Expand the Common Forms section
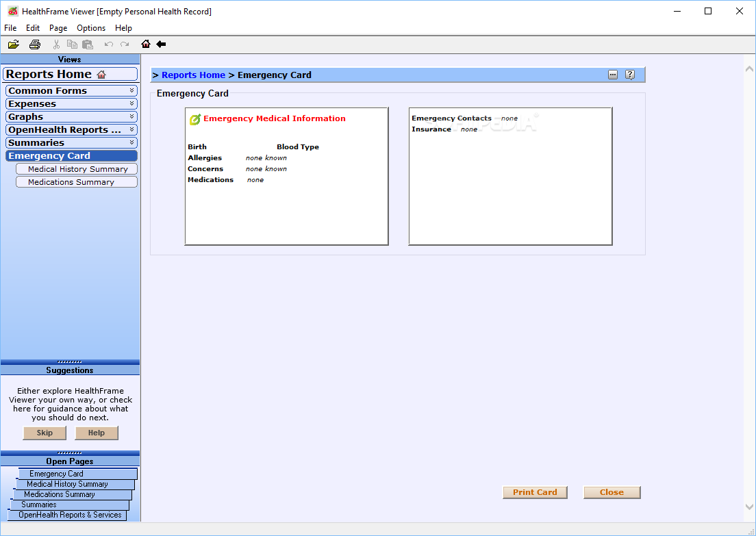The height and width of the screenshot is (536, 756). [71, 90]
